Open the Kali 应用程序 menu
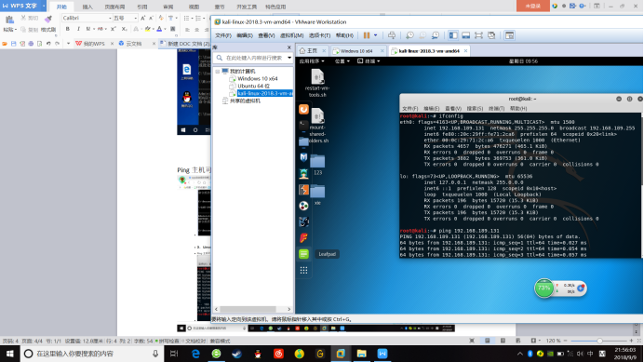Image resolution: width=644 pixels, height=362 pixels. click(312, 61)
